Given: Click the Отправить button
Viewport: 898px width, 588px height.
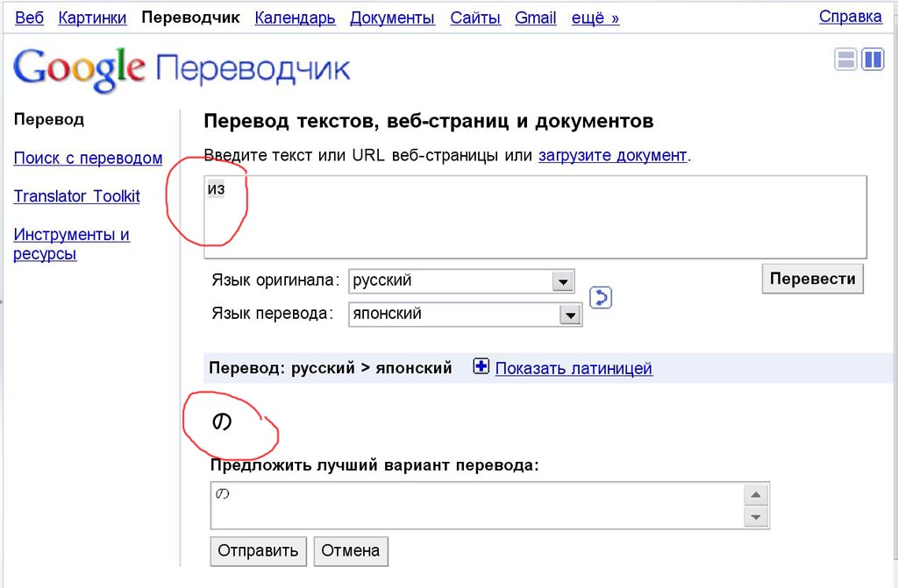Looking at the screenshot, I should pos(258,551).
